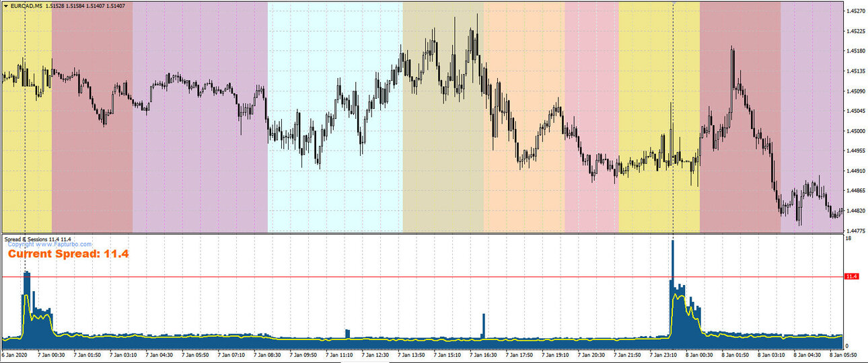Image resolution: width=868 pixels, height=363 pixels.
Task: Click the 7 Jan 12:30 time label
Action: [375, 355]
